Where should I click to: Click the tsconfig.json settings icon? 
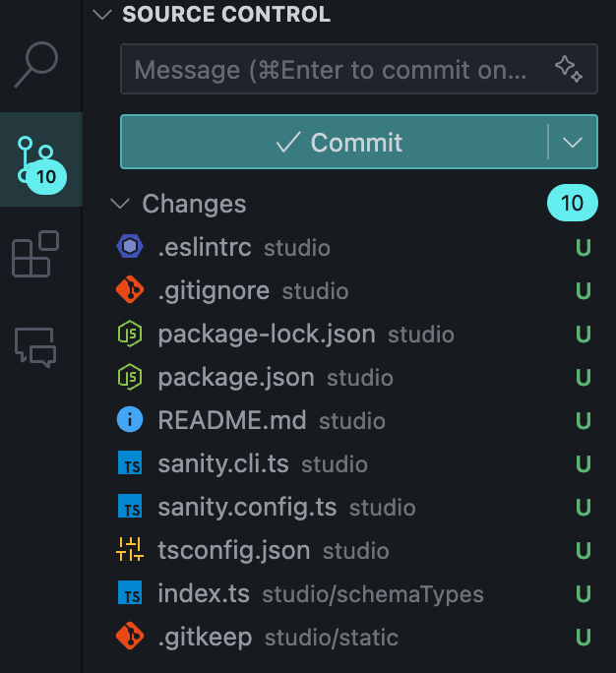click(x=130, y=551)
